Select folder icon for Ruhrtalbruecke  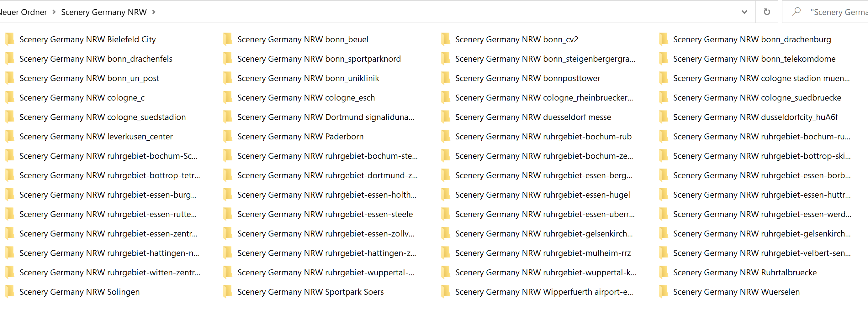664,272
